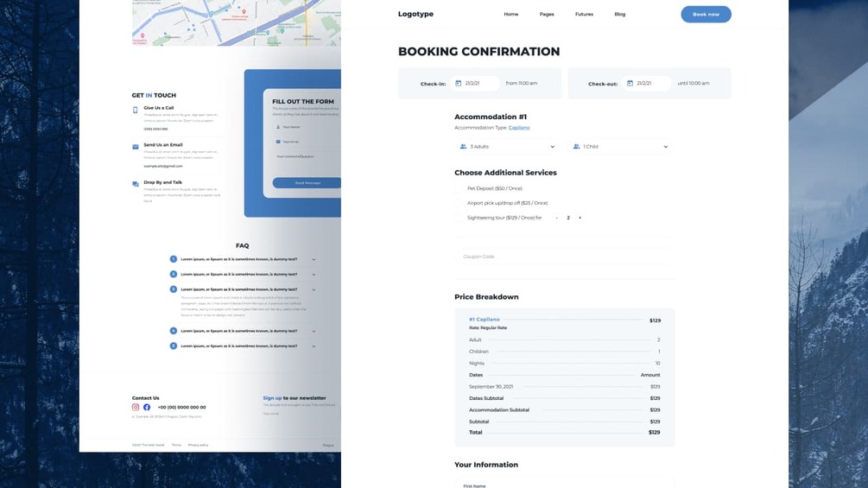Collapse the third FAQ question chevron
Screen dimensions: 868x488
click(314, 290)
